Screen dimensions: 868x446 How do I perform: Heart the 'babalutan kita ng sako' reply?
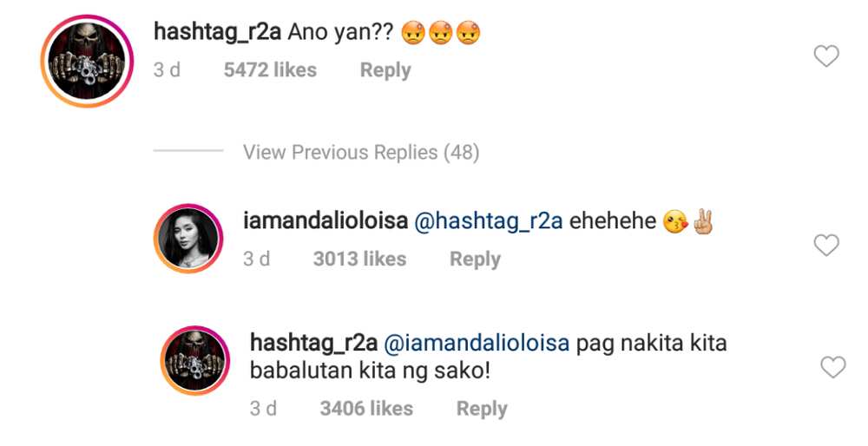click(832, 367)
